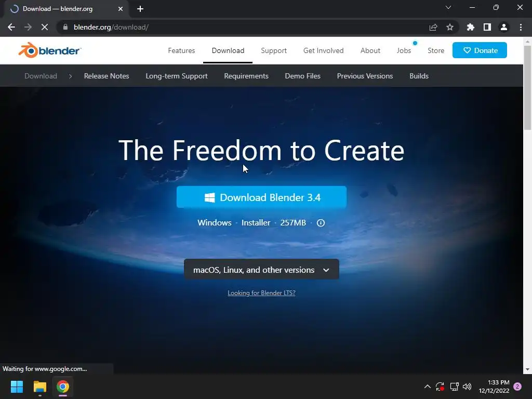Open the Extensions puzzle icon
This screenshot has height=399, width=532.
pos(471,27)
